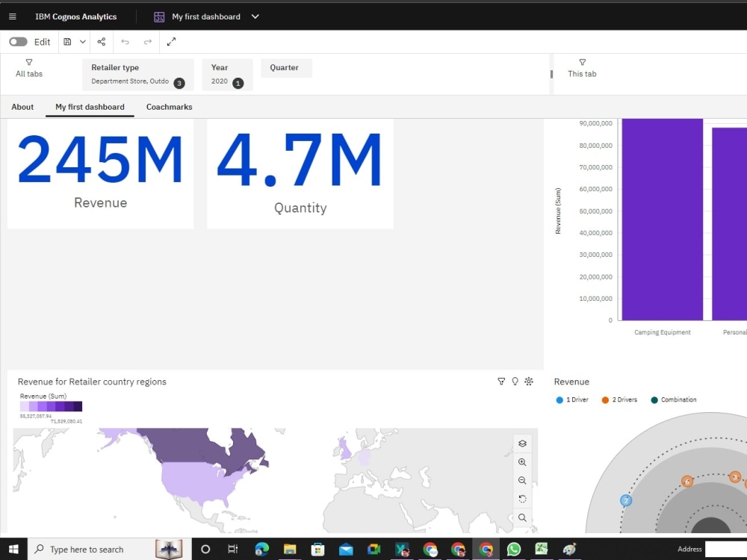
Task: Click Retailer type filter count badge 3
Action: point(179,83)
